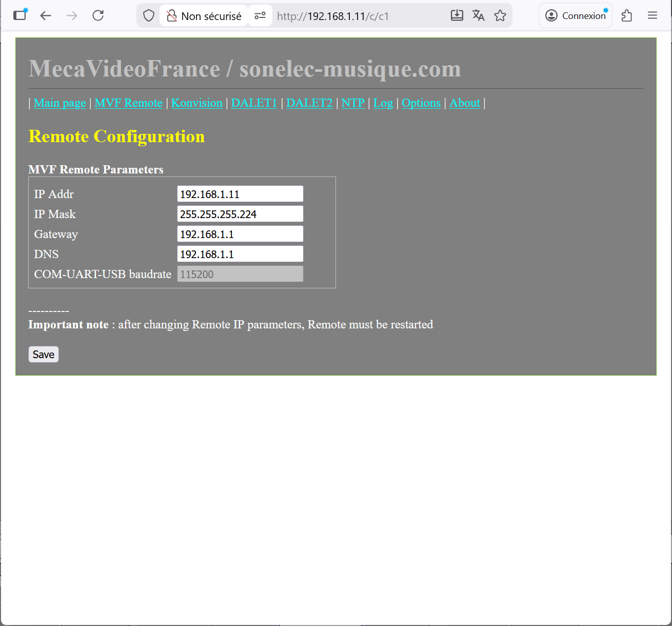Viewport: 672px width, 626px height.
Task: Open the Main page link
Action: coord(60,103)
